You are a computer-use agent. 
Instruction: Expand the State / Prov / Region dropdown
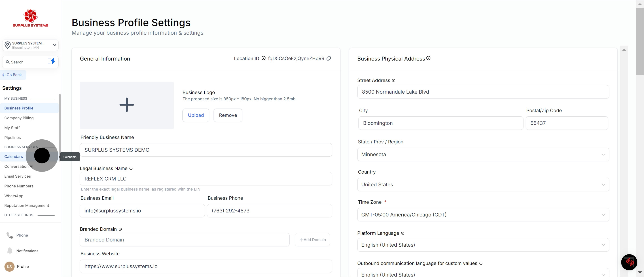pyautogui.click(x=483, y=154)
